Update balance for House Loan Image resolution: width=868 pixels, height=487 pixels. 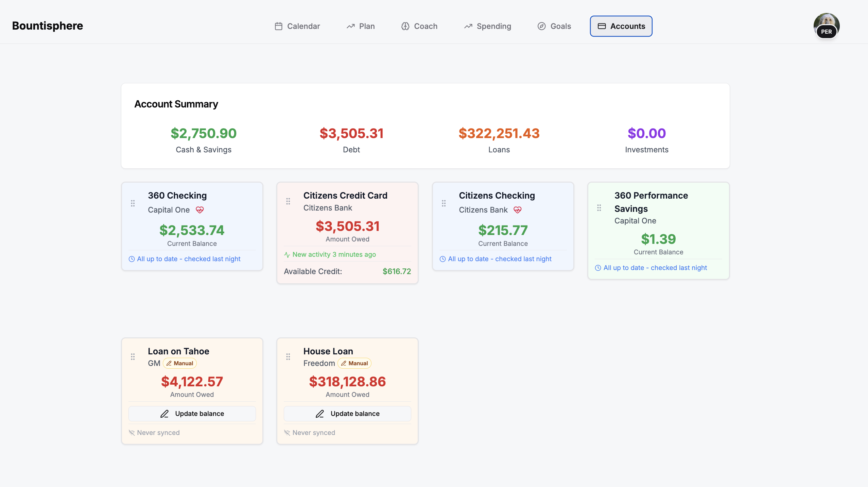(x=347, y=414)
